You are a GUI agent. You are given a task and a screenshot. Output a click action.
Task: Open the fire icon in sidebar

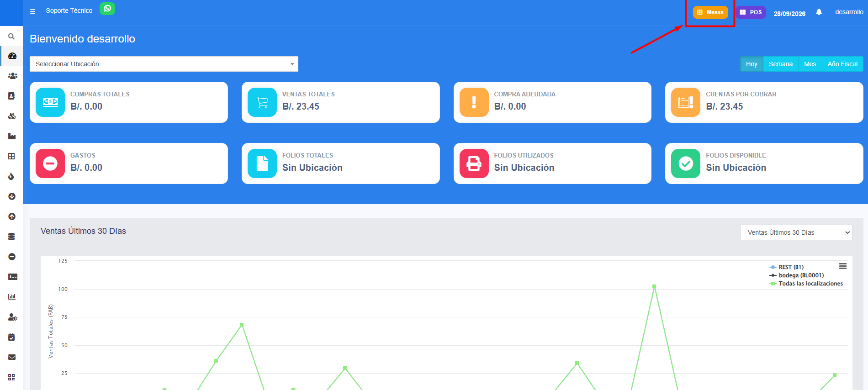pyautogui.click(x=11, y=176)
